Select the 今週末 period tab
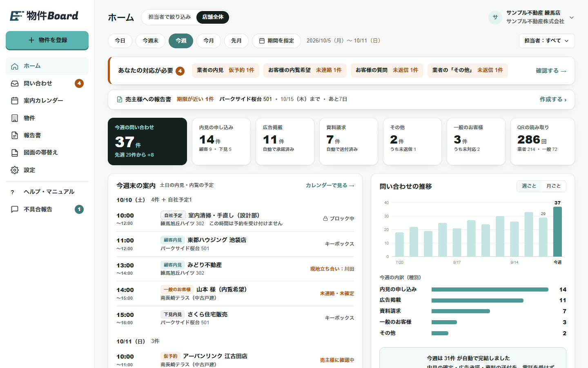Viewport: 588px width, 368px height. pyautogui.click(x=150, y=41)
